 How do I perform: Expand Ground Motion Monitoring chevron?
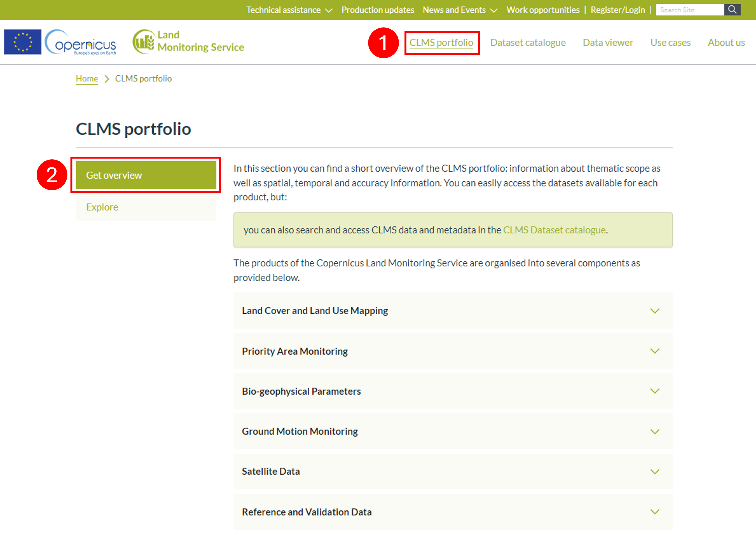(655, 431)
